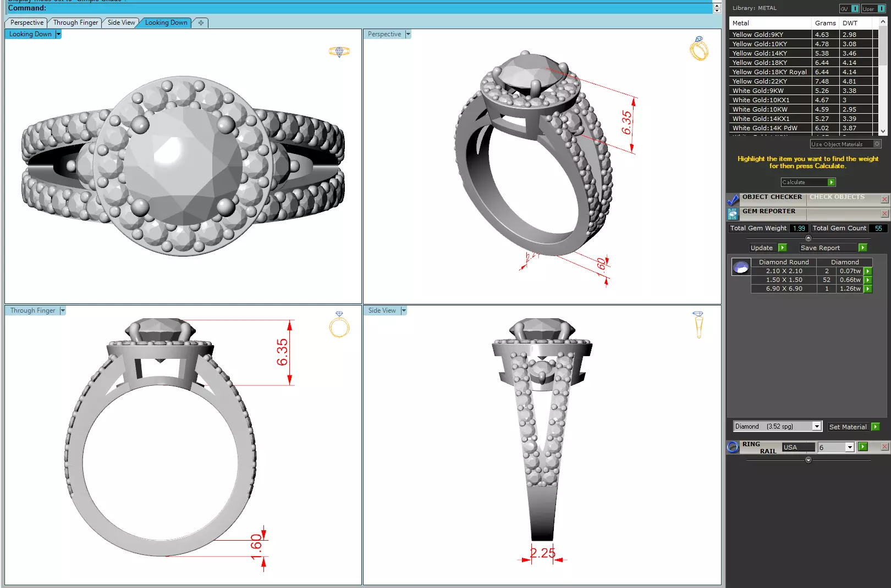The height and width of the screenshot is (588, 891).
Task: Open the Perspective viewport dropdown arrow
Action: pyautogui.click(x=408, y=34)
